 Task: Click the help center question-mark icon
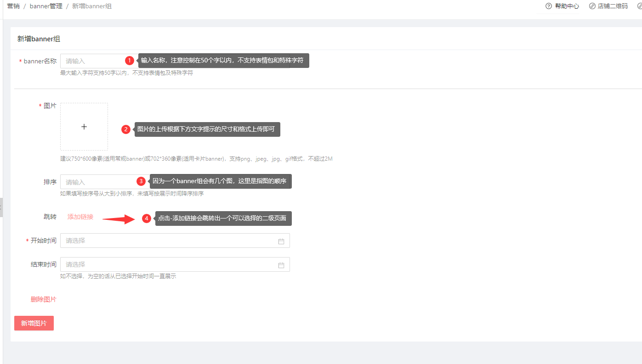pyautogui.click(x=548, y=6)
